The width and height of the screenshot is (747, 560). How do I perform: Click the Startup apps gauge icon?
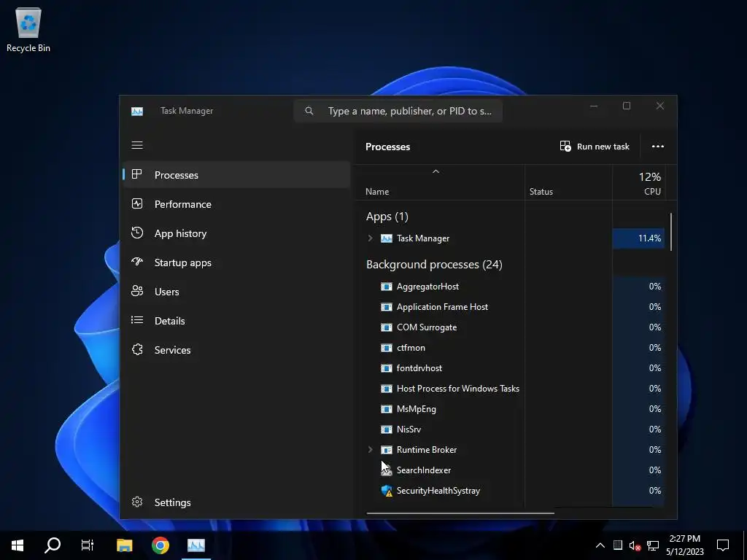coord(136,262)
